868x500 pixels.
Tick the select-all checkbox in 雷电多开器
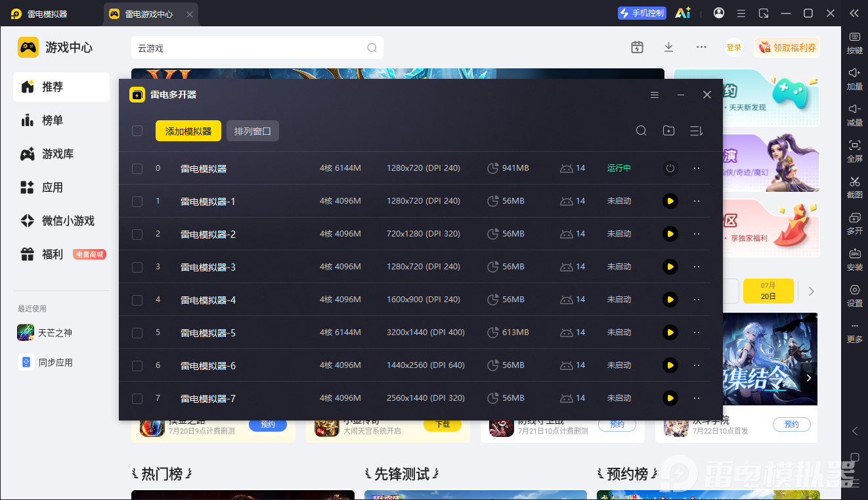pyautogui.click(x=137, y=131)
